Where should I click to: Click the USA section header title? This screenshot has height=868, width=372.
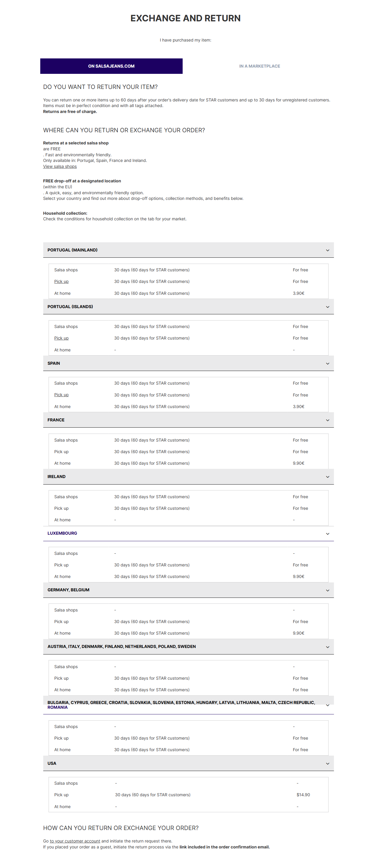point(52,763)
